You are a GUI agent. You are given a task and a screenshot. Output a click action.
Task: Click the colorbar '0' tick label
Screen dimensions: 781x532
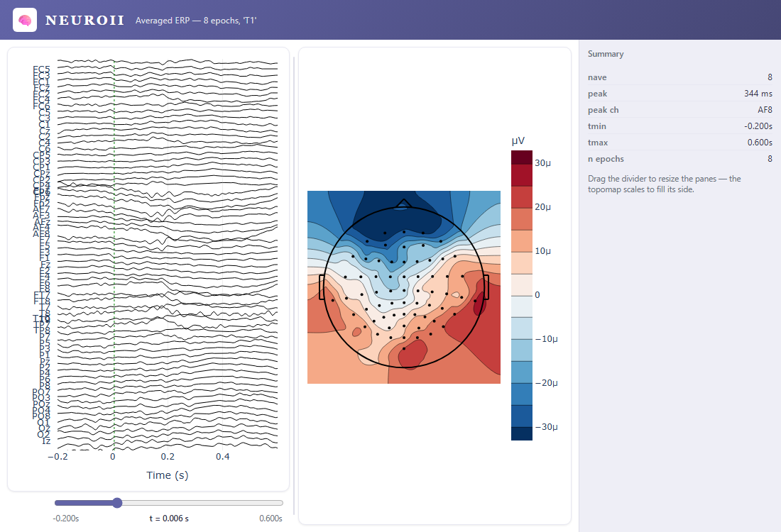tap(537, 295)
